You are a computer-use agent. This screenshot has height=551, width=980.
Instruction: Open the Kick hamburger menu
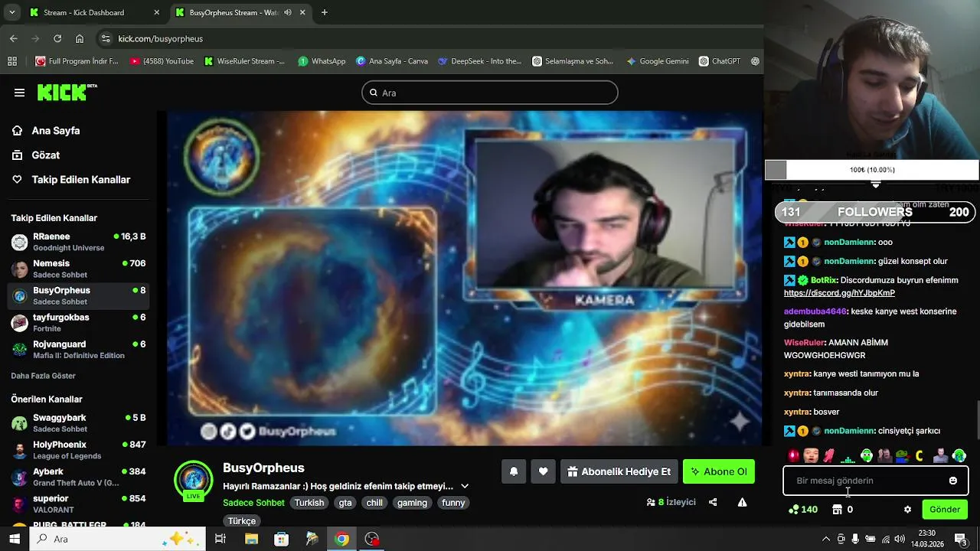point(19,93)
